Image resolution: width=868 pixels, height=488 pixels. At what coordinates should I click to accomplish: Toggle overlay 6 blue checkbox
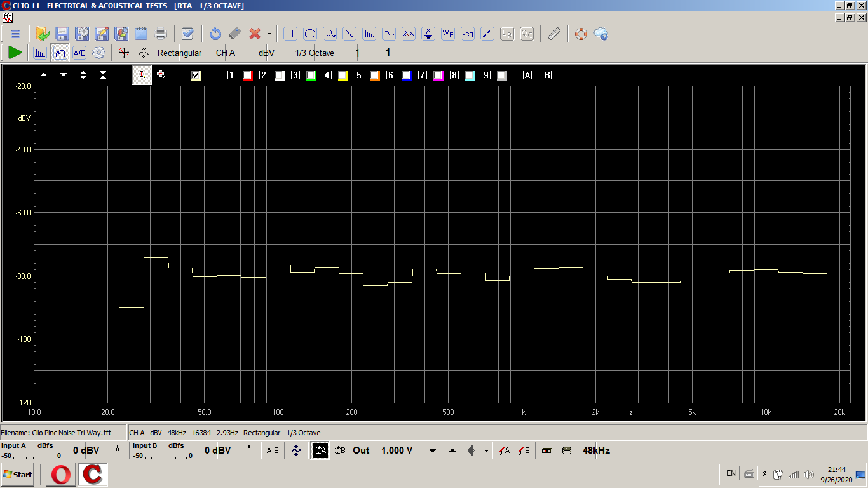407,76
